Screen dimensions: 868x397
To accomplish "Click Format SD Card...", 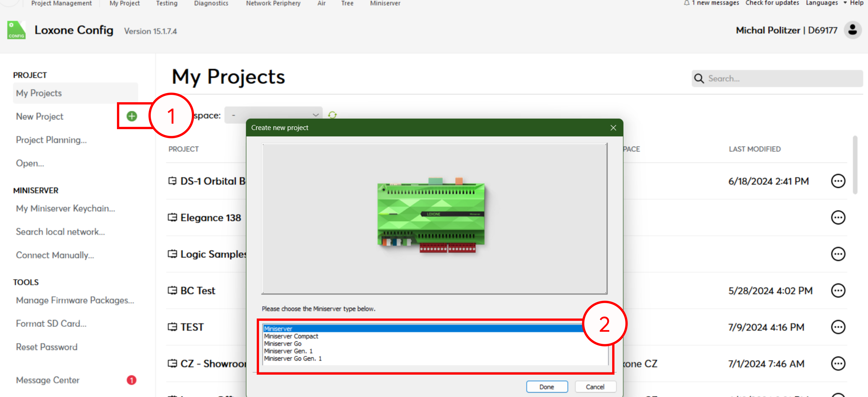I will [51, 324].
